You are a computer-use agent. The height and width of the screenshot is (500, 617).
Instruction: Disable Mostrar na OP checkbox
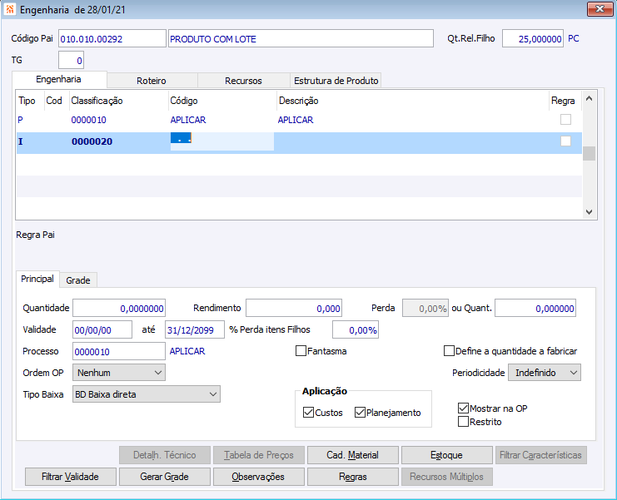coord(462,408)
